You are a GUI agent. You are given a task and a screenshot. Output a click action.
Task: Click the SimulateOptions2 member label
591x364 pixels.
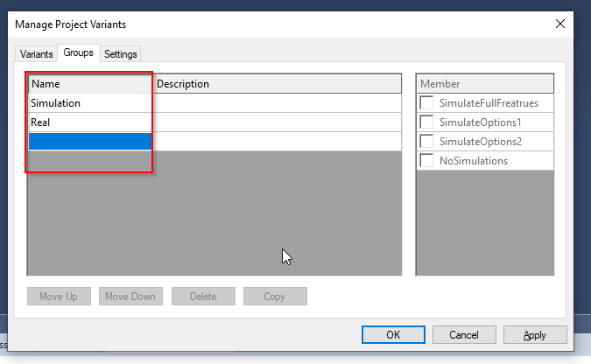pyautogui.click(x=481, y=142)
